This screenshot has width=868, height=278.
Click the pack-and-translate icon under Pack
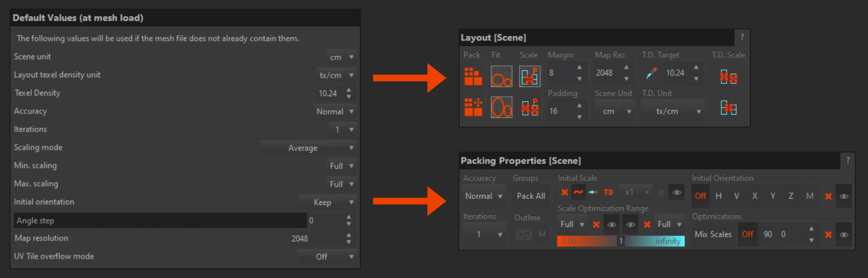(473, 107)
